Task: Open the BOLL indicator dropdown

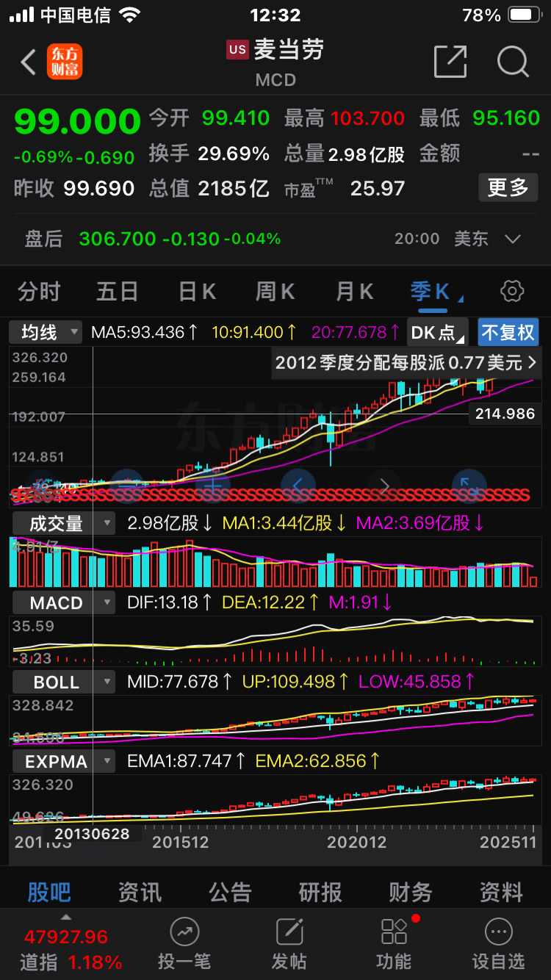Action: (x=64, y=682)
